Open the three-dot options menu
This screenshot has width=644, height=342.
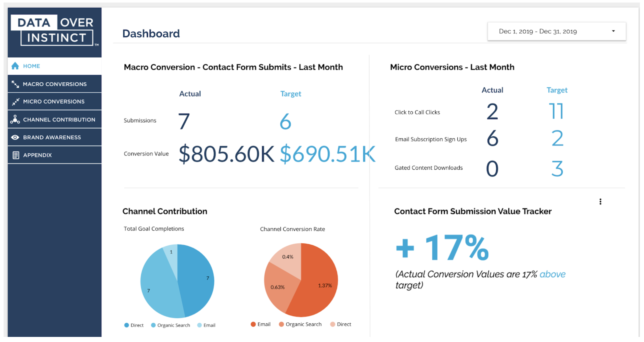(x=600, y=202)
